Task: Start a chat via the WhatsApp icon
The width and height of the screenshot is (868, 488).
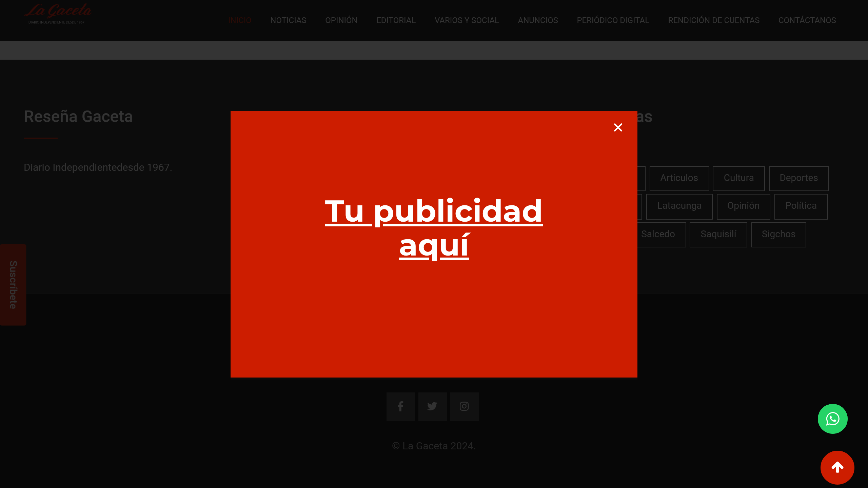Action: coord(833,419)
